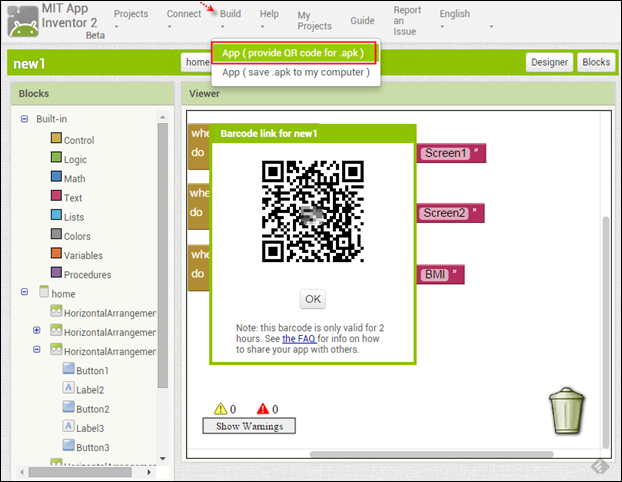Image resolution: width=622 pixels, height=482 pixels.
Task: Click the Screen2 text block
Action: 450,213
